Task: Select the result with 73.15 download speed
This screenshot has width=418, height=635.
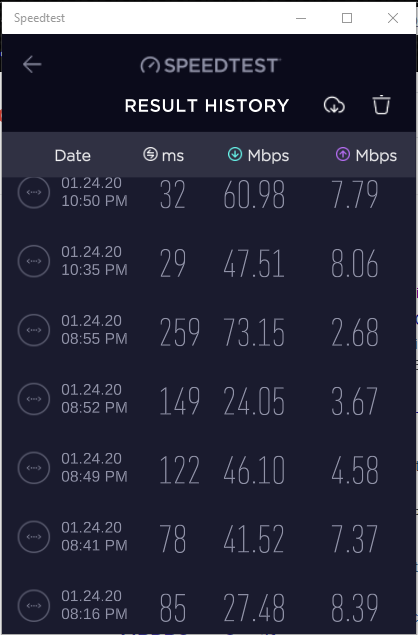Action: (x=209, y=330)
